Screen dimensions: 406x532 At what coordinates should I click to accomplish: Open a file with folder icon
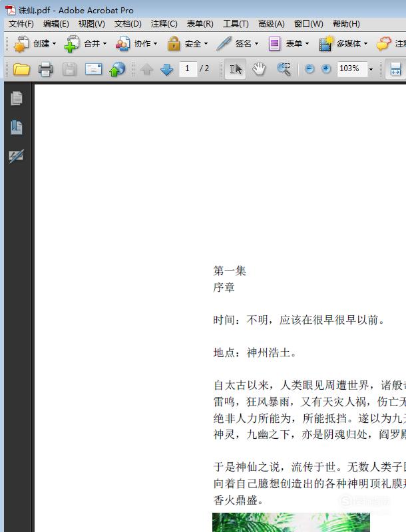(21, 69)
